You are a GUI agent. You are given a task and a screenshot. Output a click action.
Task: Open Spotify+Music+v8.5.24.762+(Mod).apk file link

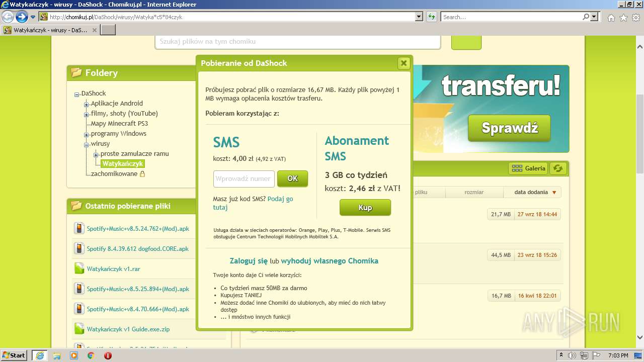(138, 228)
